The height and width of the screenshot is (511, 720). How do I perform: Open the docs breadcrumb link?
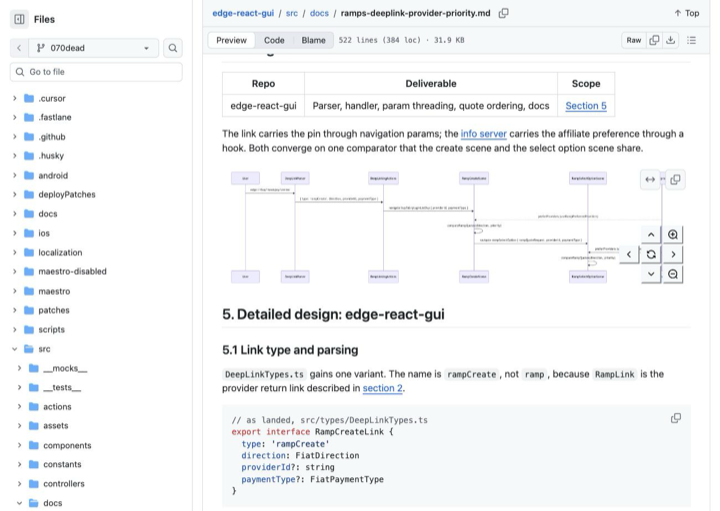coord(319,13)
